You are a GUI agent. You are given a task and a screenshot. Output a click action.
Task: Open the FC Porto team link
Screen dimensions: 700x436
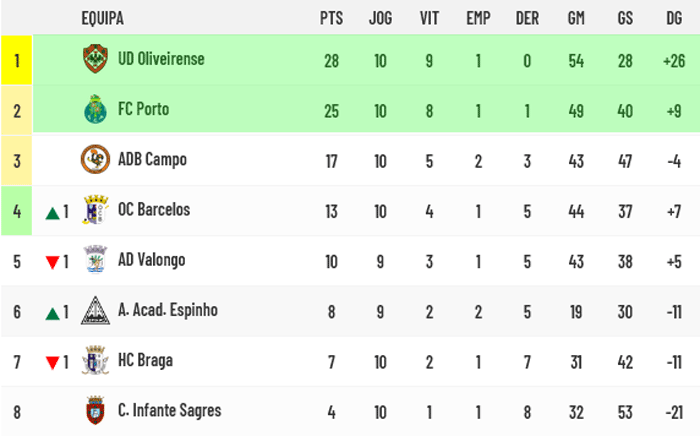144,109
